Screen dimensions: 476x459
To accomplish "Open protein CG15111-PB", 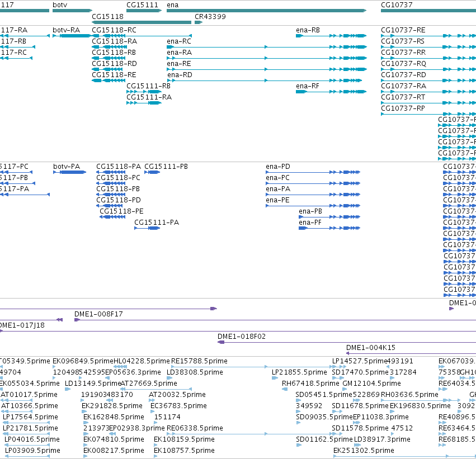I will click(166, 167).
